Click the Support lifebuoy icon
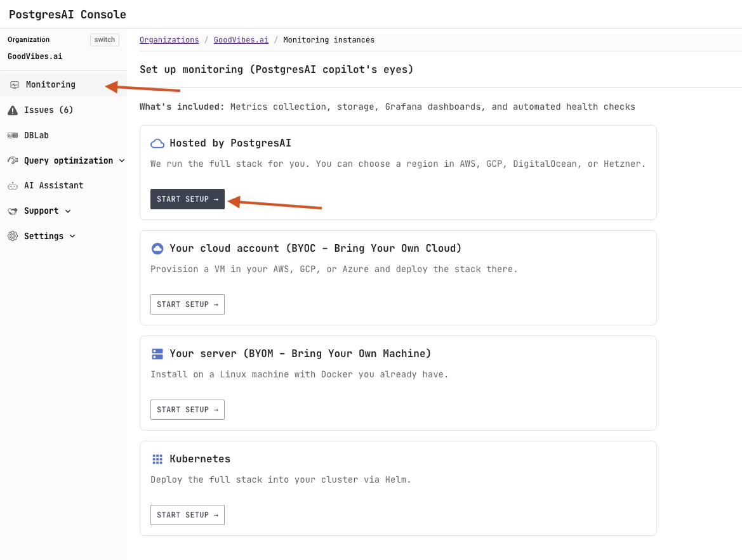This screenshot has width=742, height=560. tap(13, 211)
